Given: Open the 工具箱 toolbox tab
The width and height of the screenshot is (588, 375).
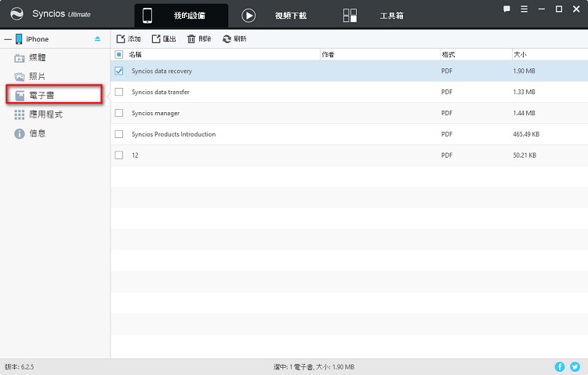Looking at the screenshot, I should coord(391,16).
